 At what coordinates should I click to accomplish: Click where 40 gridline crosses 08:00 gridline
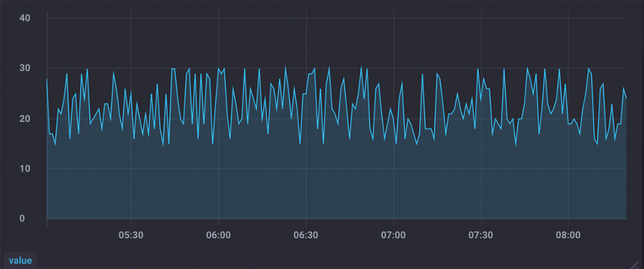coord(568,18)
